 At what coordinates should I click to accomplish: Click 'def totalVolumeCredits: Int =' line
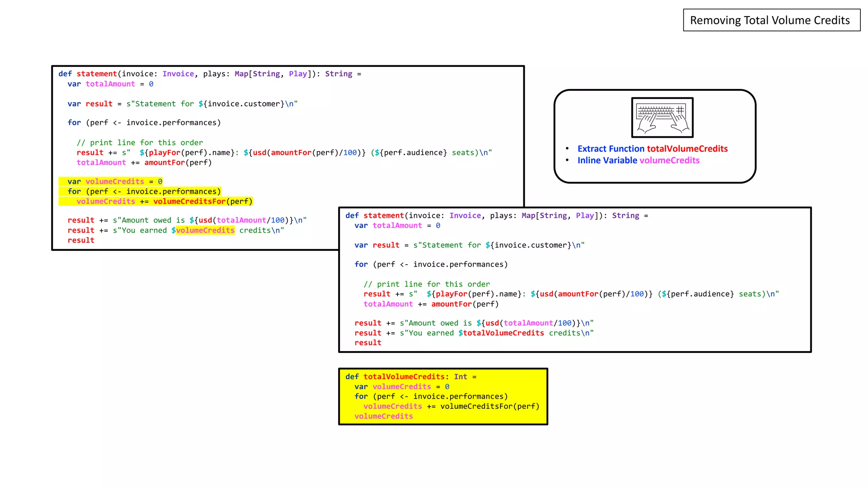click(411, 377)
